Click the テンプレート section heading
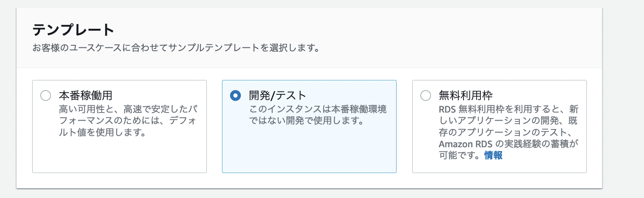Image resolution: width=644 pixels, height=198 pixels. 73,30
